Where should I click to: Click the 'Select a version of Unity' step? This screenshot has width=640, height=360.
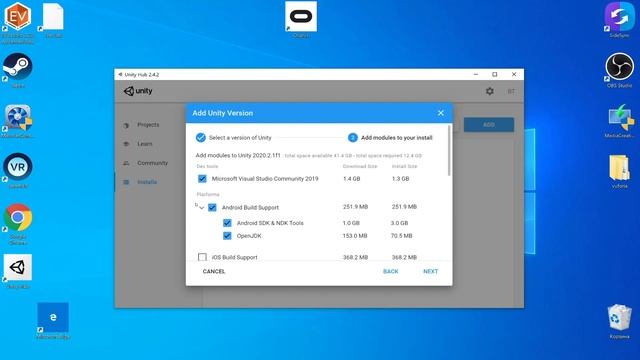click(x=240, y=138)
